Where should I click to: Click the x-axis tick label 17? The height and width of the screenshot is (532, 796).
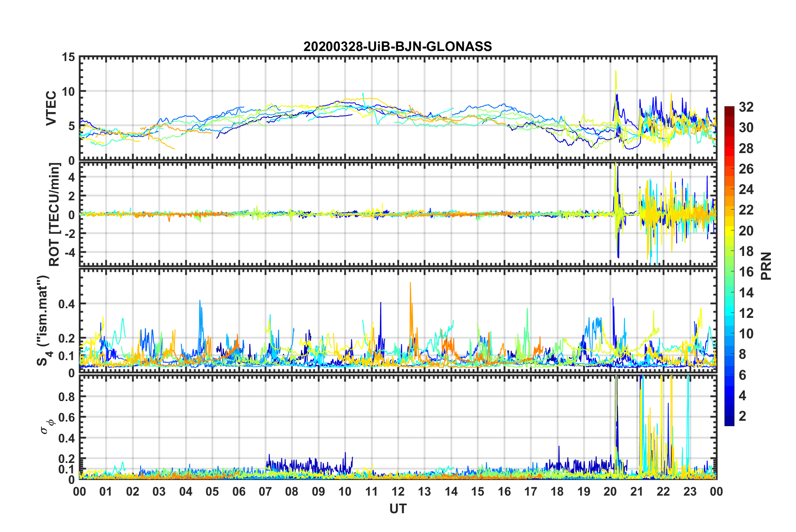531,491
